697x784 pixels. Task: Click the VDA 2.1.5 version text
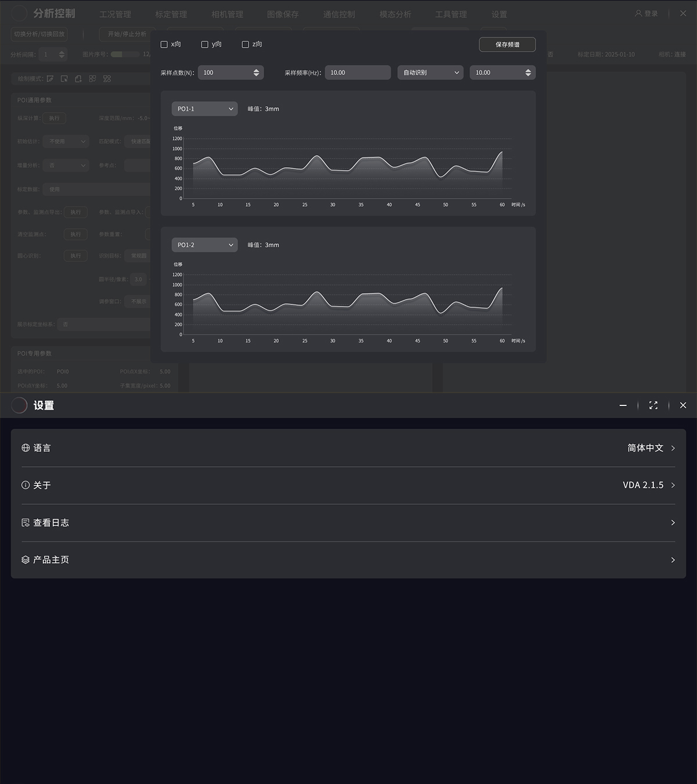pos(643,485)
